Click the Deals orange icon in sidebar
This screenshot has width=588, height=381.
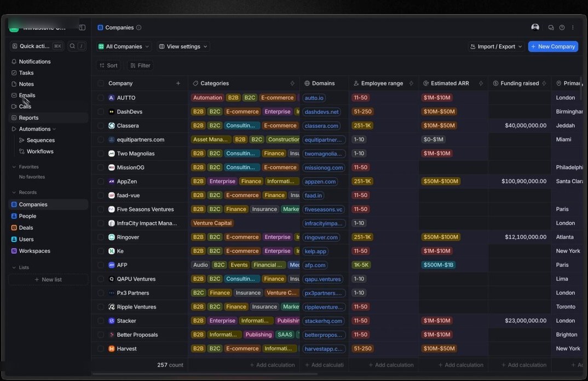(14, 227)
